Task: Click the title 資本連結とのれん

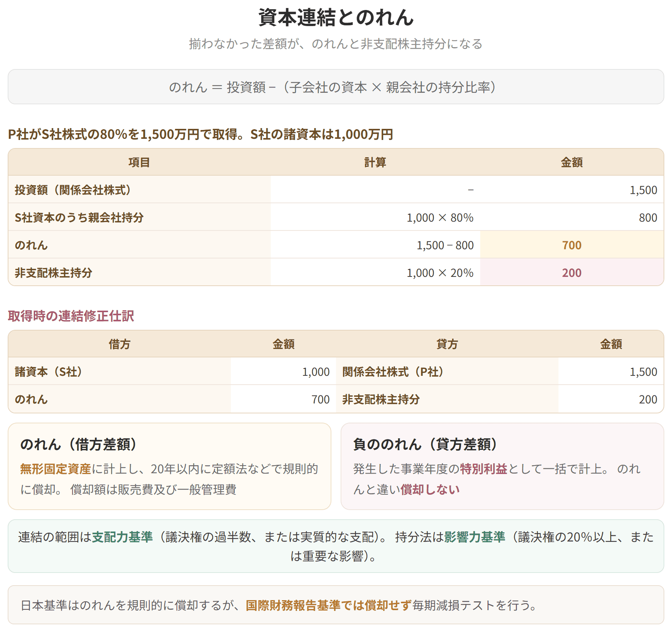Action: click(336, 18)
